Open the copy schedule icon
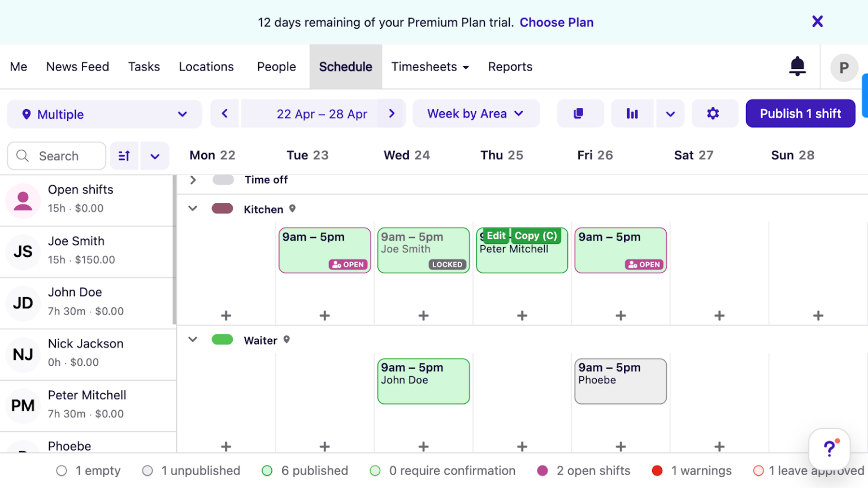Viewport: 868px width, 488px height. click(x=580, y=114)
